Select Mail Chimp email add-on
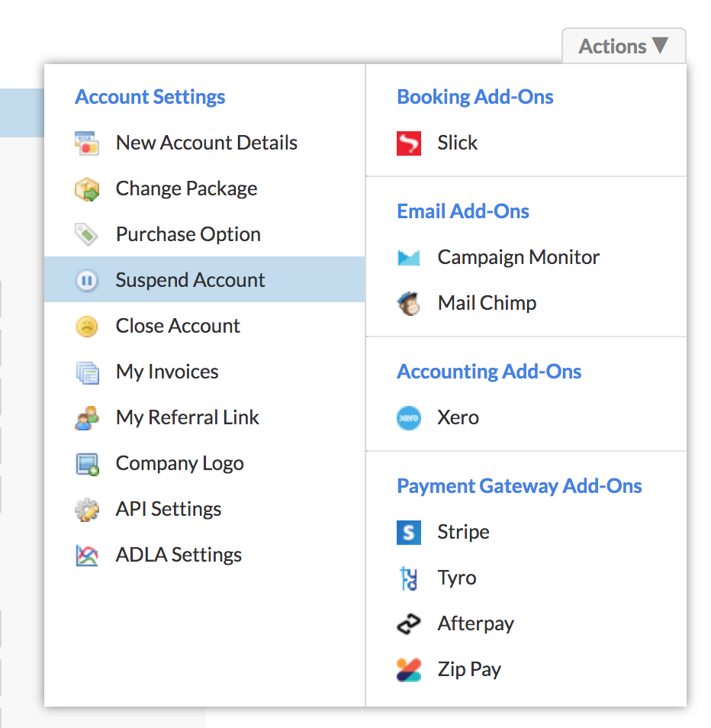 point(526,303)
